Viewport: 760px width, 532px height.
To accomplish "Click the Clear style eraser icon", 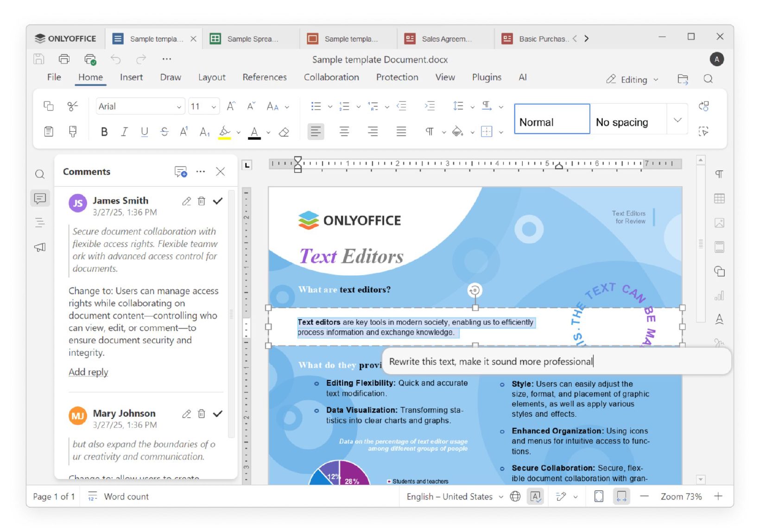I will click(x=284, y=132).
